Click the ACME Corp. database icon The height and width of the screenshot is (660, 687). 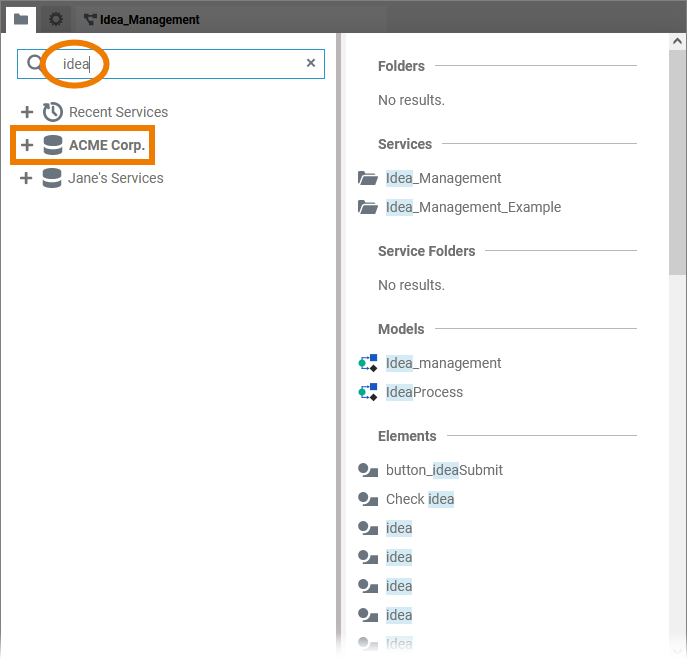click(x=52, y=145)
